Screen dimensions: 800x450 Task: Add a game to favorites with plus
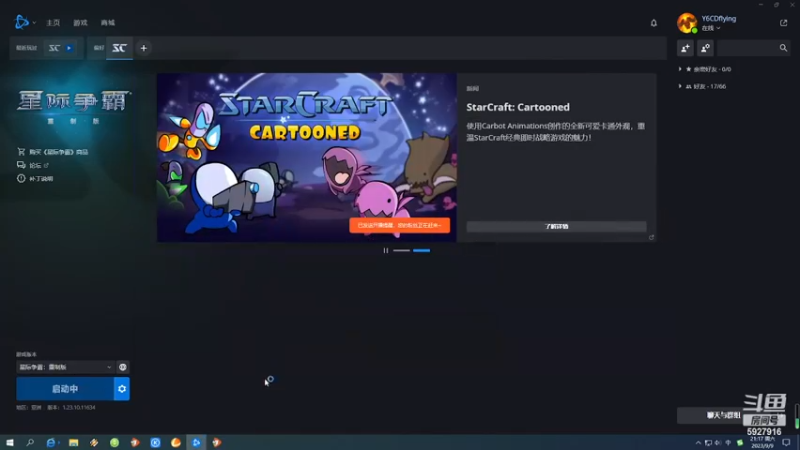(x=143, y=48)
